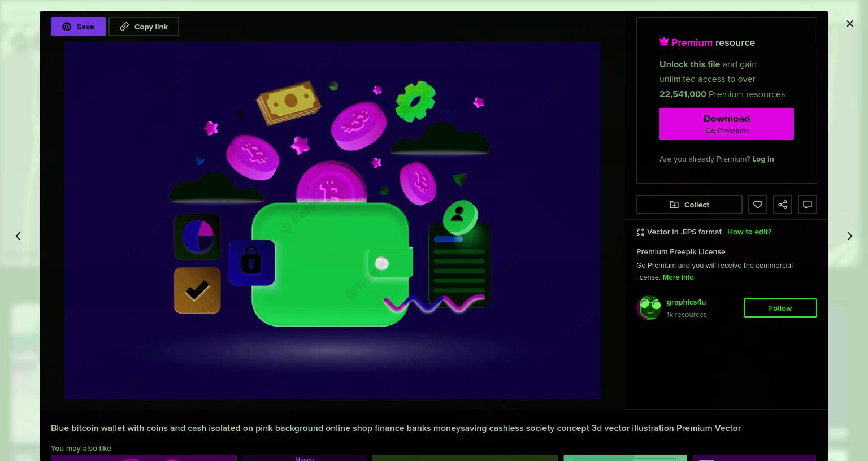Viewport: 868px width, 461px height.
Task: Copy link to this resource
Action: tap(144, 27)
